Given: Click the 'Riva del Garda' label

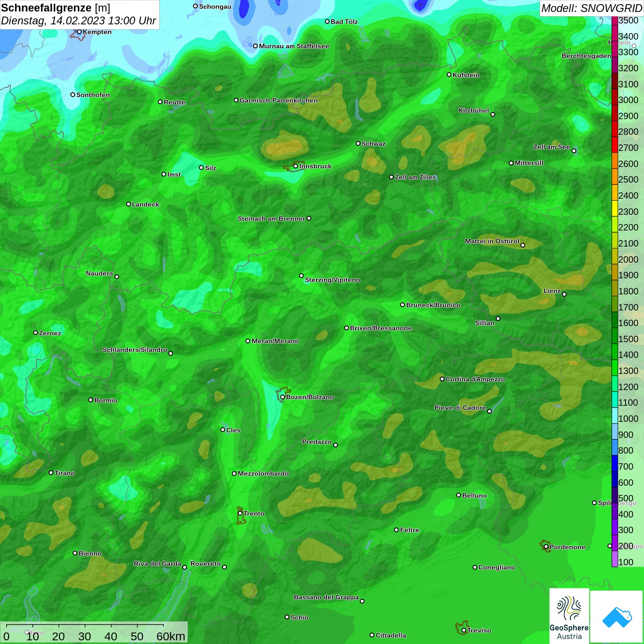Looking at the screenshot, I should (x=157, y=563).
